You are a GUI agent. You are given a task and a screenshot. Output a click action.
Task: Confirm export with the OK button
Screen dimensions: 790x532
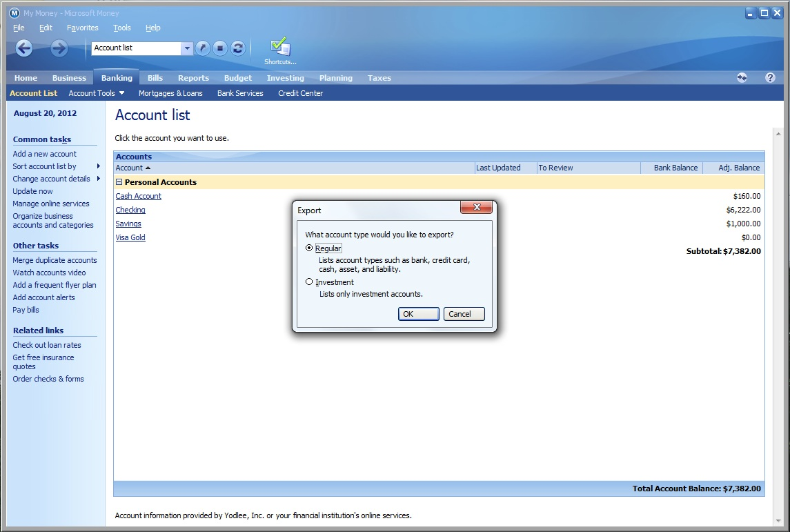pyautogui.click(x=418, y=313)
